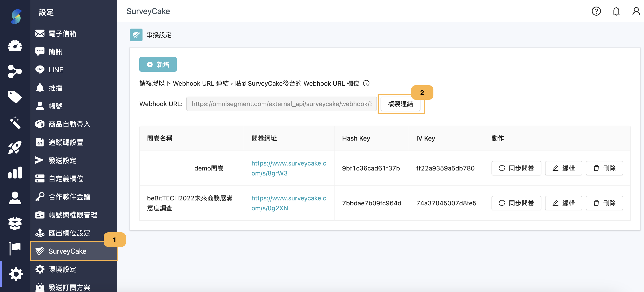
Task: Click the notification bell icon
Action: click(x=616, y=11)
